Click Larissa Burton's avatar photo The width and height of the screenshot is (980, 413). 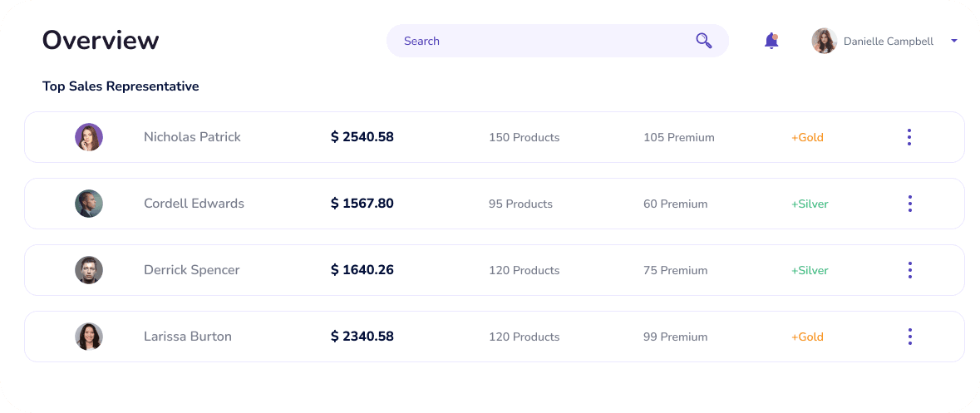pyautogui.click(x=89, y=337)
